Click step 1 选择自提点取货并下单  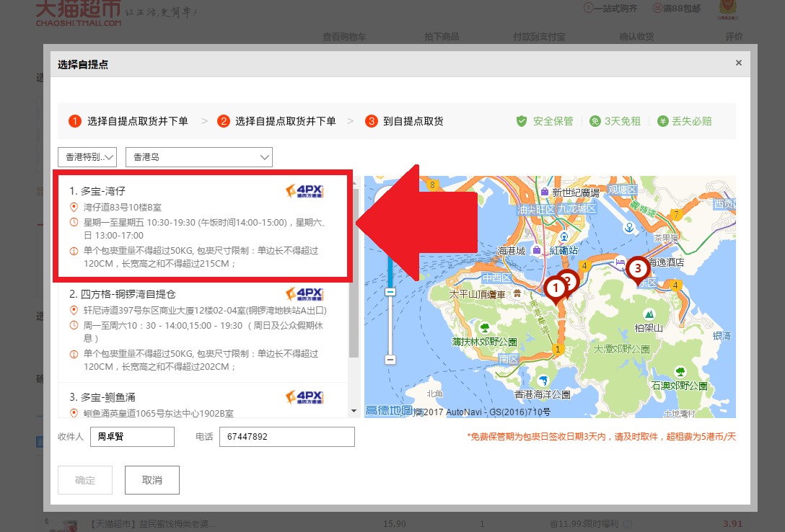[x=128, y=121]
